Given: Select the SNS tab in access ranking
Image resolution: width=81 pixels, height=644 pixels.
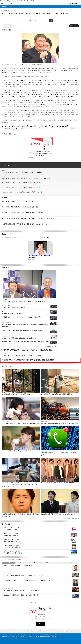Looking at the screenshot, I should tap(47, 563).
